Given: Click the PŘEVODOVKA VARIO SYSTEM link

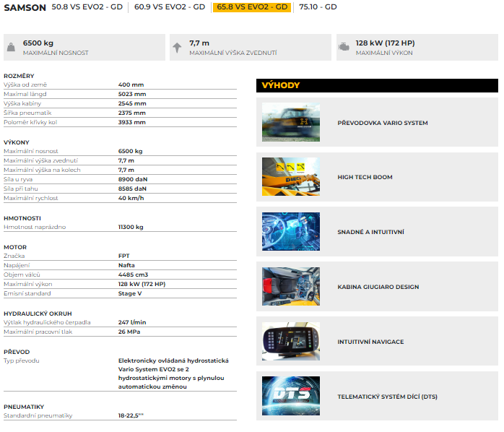Looking at the screenshot, I should 383,123.
